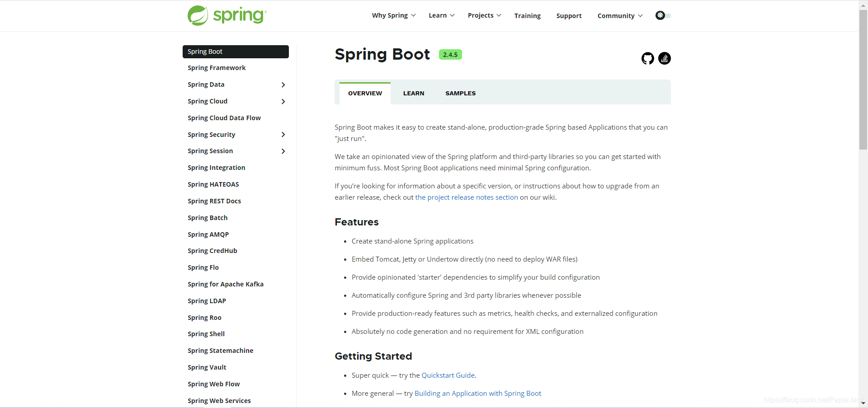Expand the Spring Security chevron

pos(283,135)
